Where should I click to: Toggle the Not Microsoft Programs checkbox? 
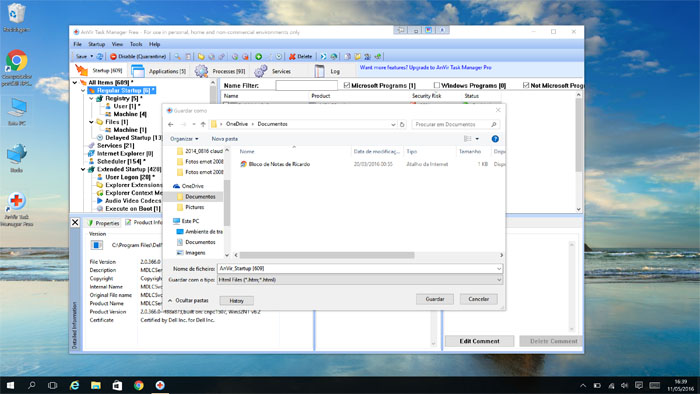(526, 85)
